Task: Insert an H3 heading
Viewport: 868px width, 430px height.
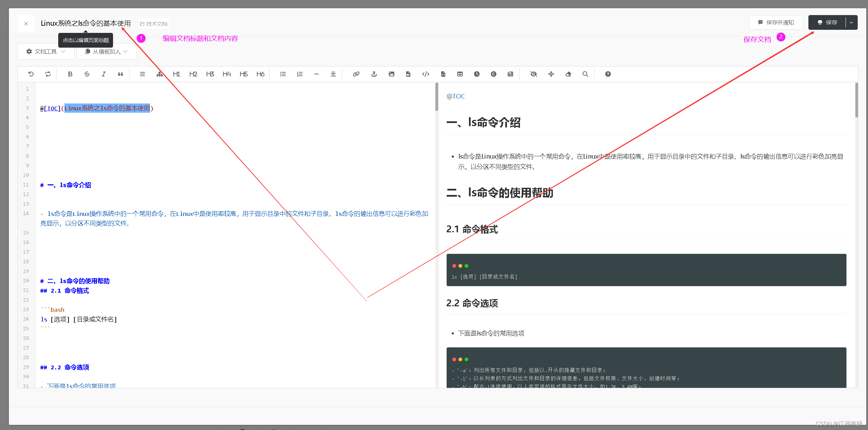Action: (210, 74)
